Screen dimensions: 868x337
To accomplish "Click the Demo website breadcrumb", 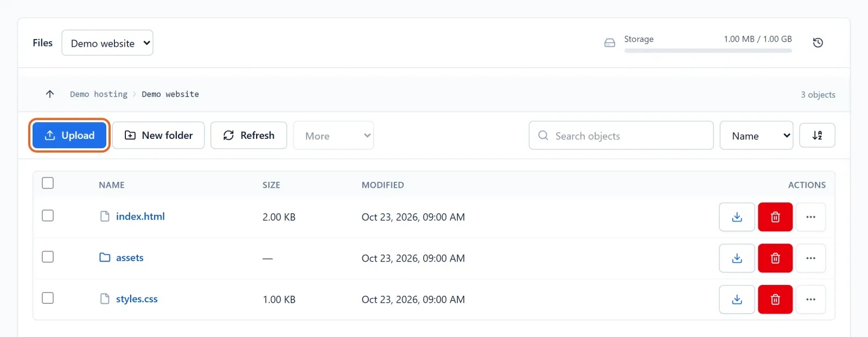I will click(x=170, y=94).
